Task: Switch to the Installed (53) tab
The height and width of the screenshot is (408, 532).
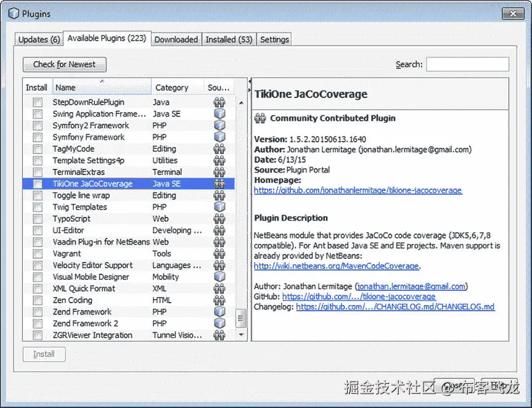Action: click(229, 39)
